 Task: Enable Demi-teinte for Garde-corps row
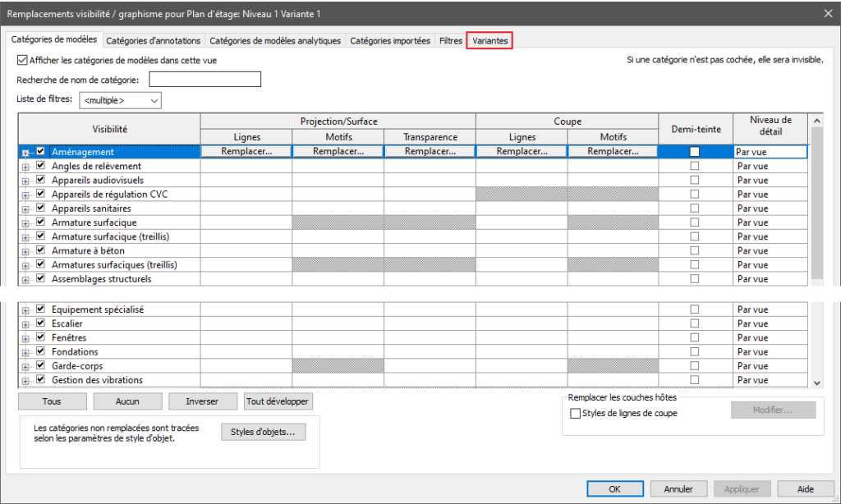click(695, 365)
